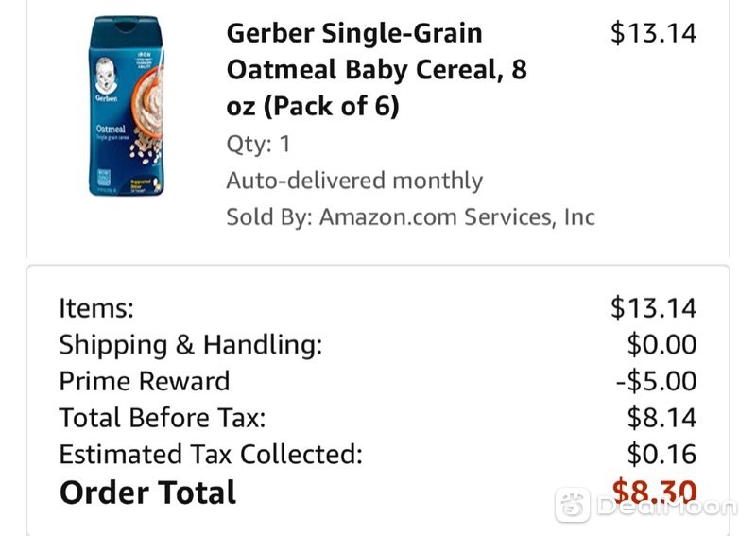The width and height of the screenshot is (756, 536).
Task: Click the red $8.30 order total
Action: 654,492
